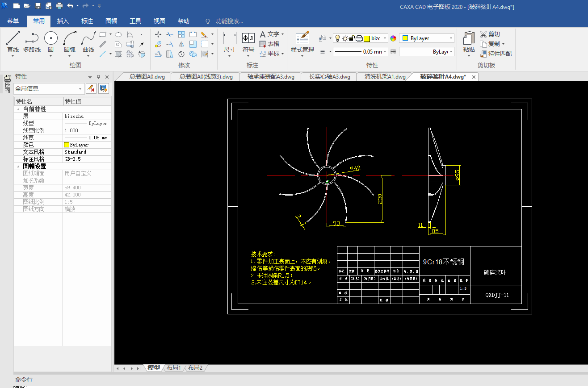Switch to the 插入 ribbon tab
This screenshot has width=588, height=388.
click(63, 21)
